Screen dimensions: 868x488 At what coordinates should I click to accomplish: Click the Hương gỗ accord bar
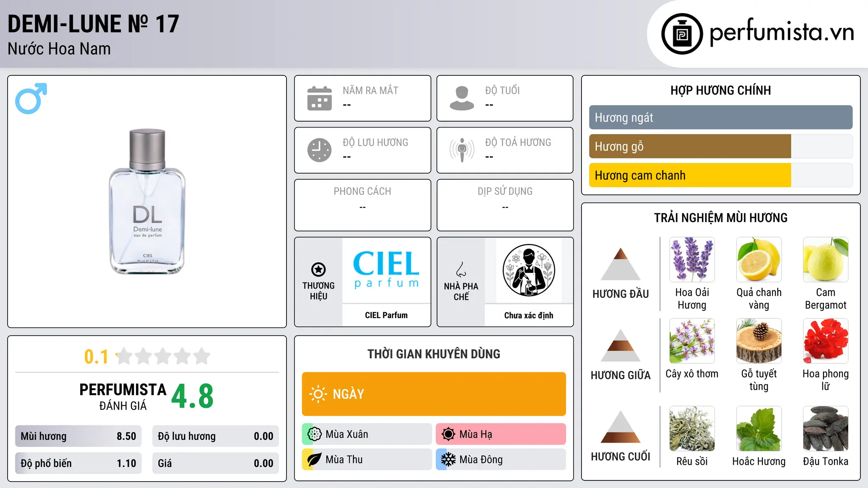point(721,146)
